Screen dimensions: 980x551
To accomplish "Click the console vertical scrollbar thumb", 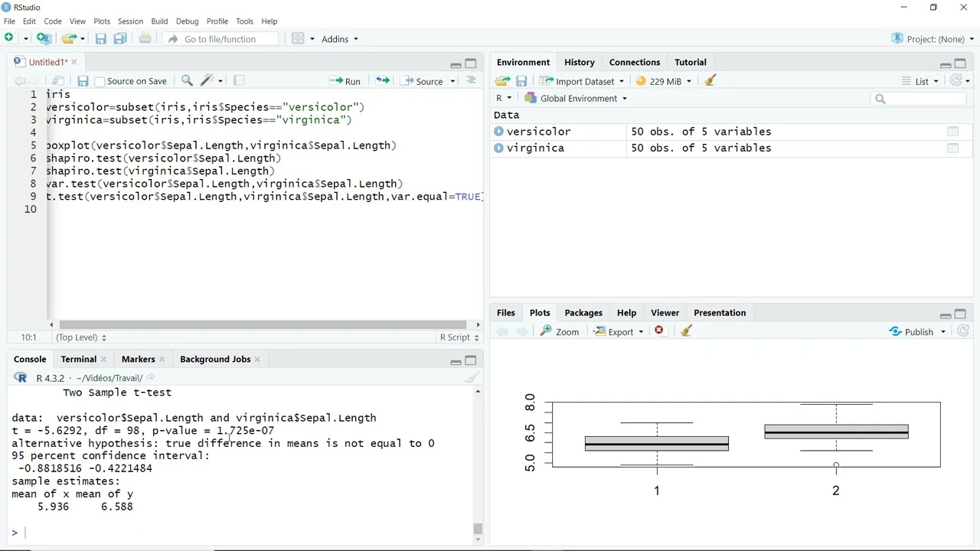I will 478,529.
